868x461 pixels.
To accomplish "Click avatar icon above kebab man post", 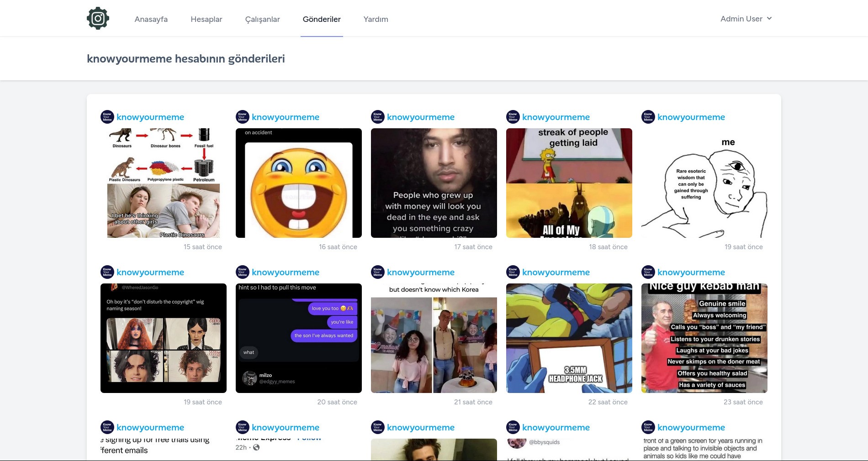I will [x=648, y=272].
